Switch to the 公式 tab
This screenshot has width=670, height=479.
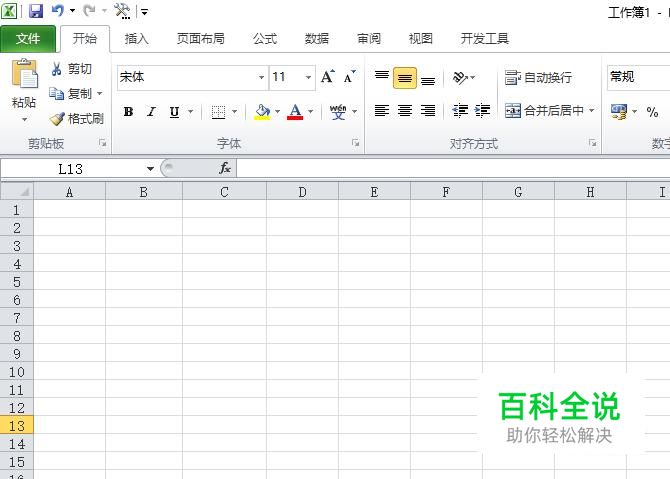(264, 39)
